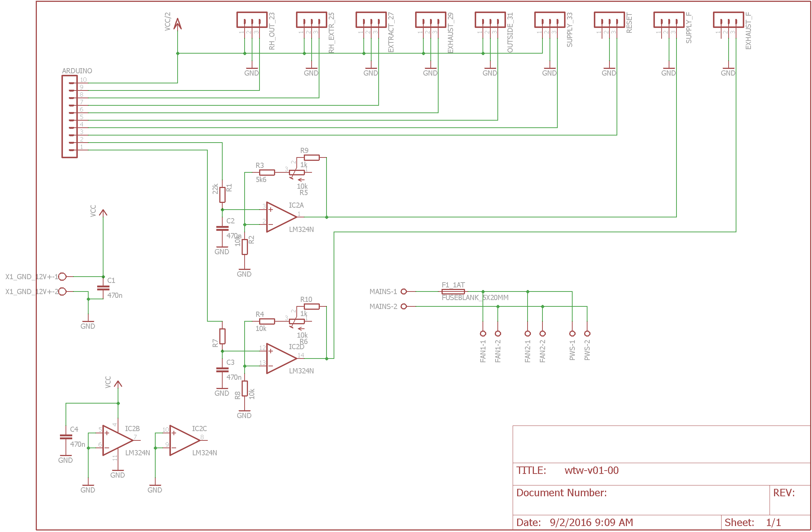Click the R7 resistor body

222,336
